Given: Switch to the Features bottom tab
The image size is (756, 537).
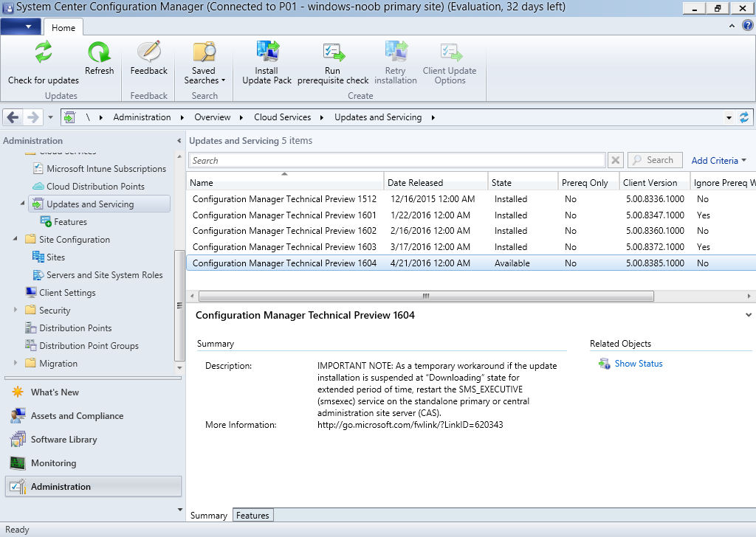Looking at the screenshot, I should [252, 516].
